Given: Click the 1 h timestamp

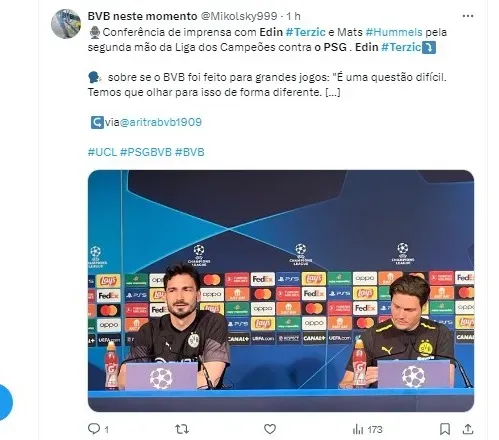Looking at the screenshot, I should pyautogui.click(x=293, y=16).
